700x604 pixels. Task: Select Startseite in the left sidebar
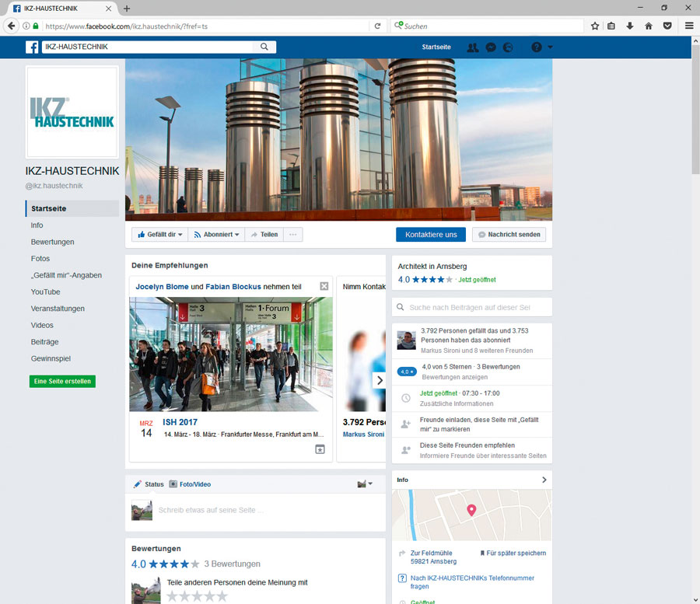[x=72, y=208]
